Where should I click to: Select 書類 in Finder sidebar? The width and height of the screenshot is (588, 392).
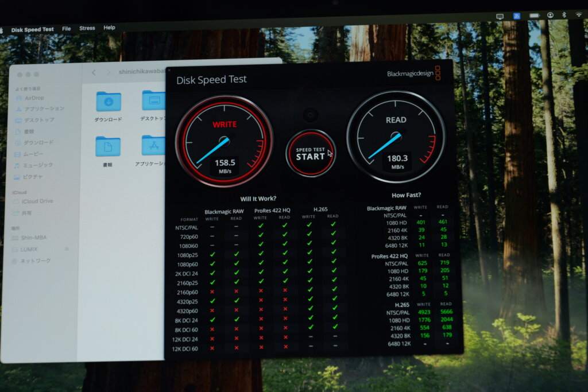(25, 131)
